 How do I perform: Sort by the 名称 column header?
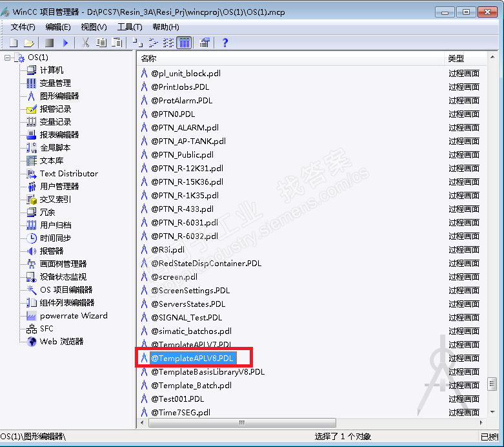(291, 59)
